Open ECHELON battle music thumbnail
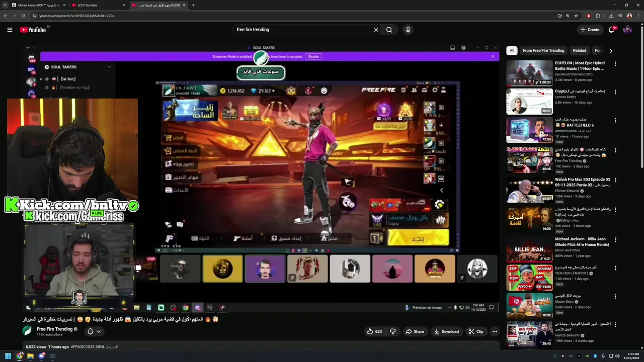 (x=529, y=73)
